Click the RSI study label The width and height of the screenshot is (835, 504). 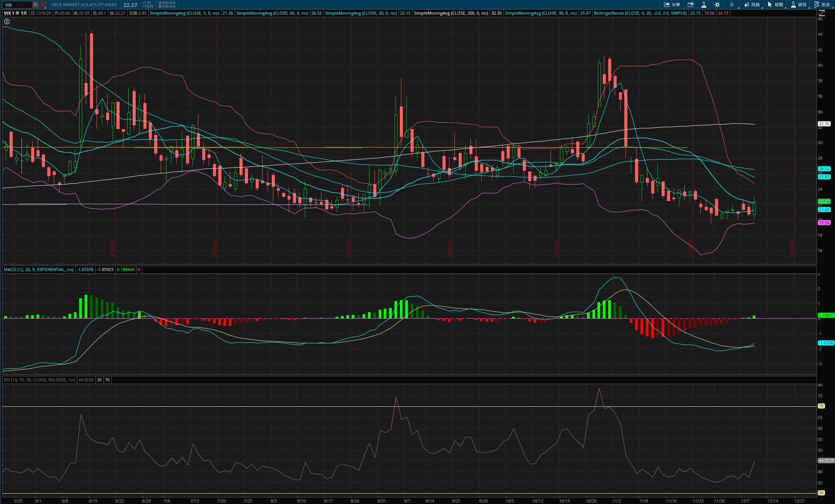tap(39, 380)
